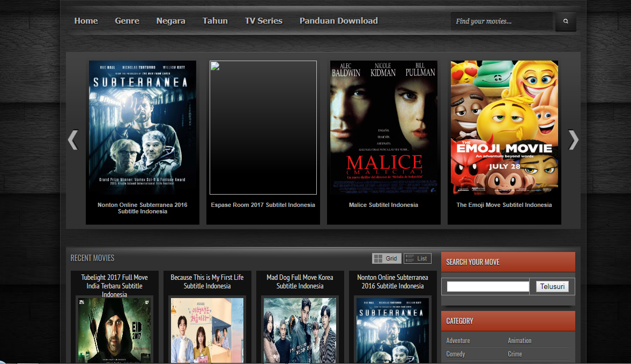Click the Mad Dog movie thumbnail
The height and width of the screenshot is (364, 631).
pos(300,330)
